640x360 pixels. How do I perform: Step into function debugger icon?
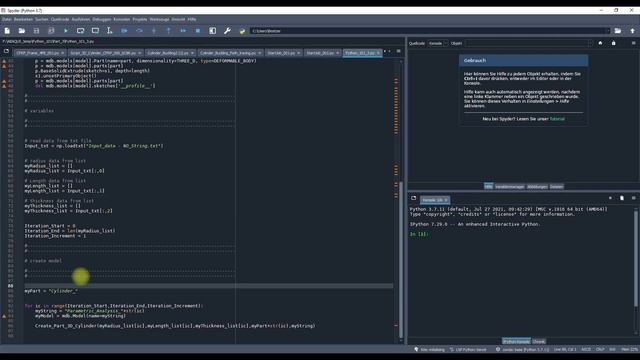tap(154, 31)
